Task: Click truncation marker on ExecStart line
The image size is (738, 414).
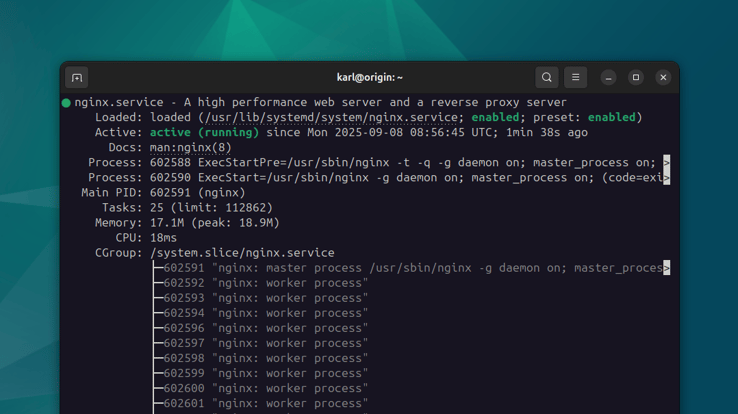Action: (666, 177)
